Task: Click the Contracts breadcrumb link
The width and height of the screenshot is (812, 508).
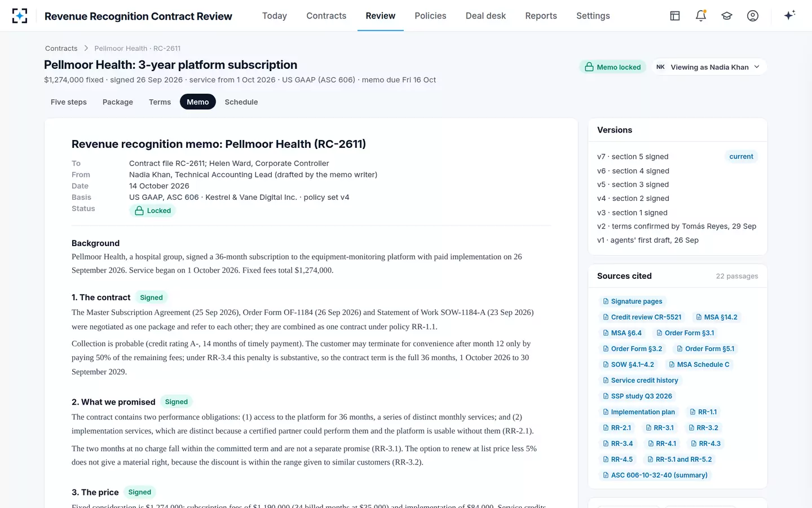Action: click(61, 49)
